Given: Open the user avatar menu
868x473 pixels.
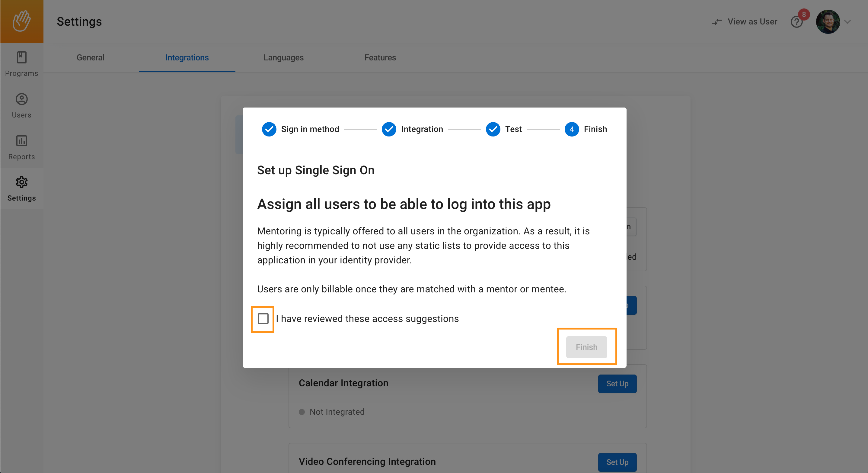Looking at the screenshot, I should point(828,22).
